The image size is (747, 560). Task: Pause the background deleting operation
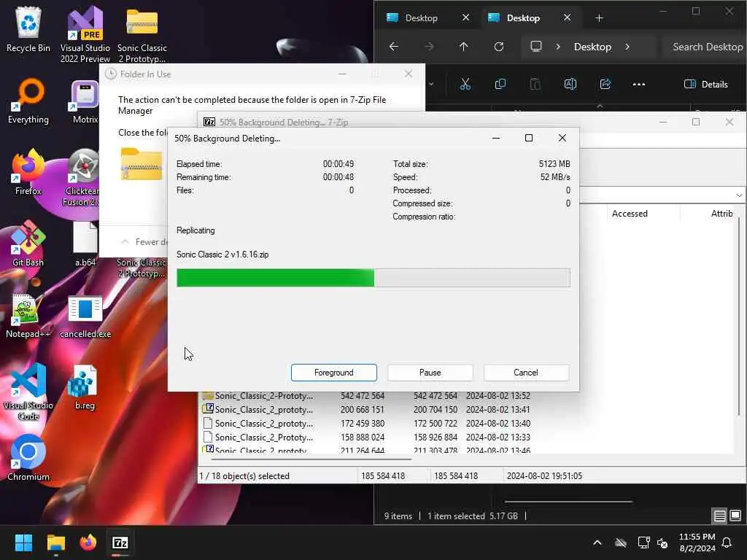[x=430, y=373]
